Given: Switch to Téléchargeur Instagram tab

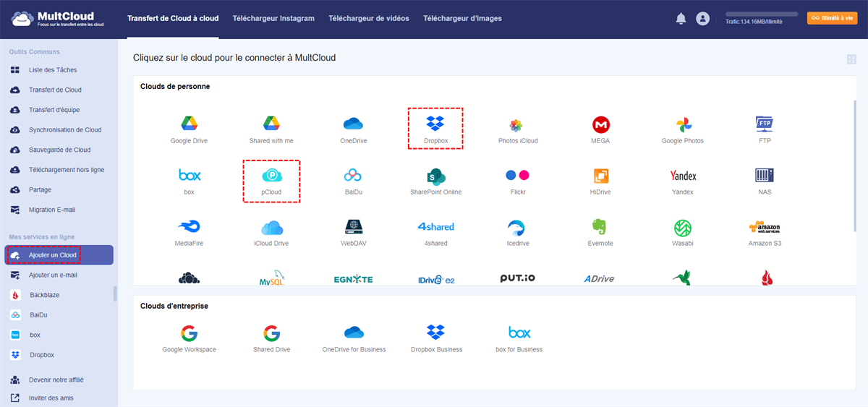Looking at the screenshot, I should [x=273, y=19].
